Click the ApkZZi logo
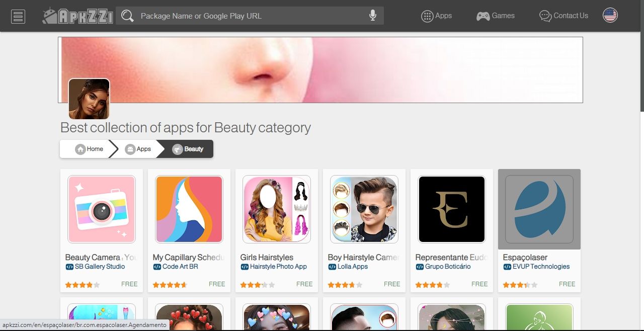Viewport: 644px width, 331px height. coord(77,16)
